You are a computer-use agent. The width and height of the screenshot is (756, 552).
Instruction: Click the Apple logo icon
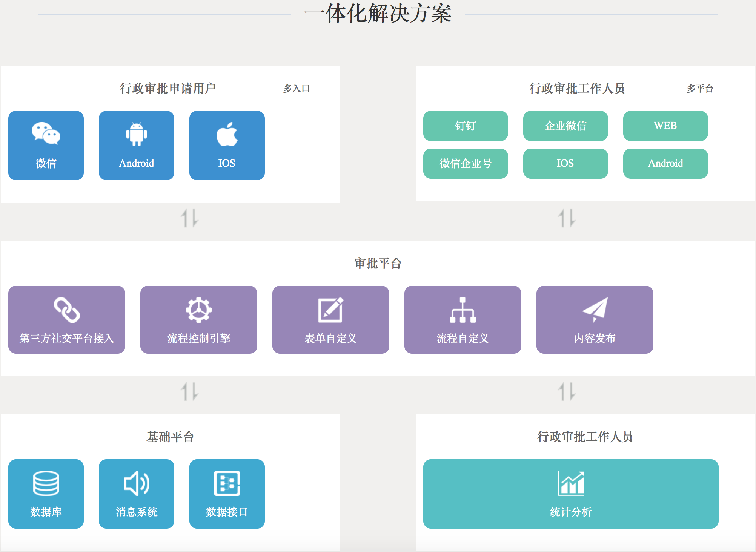click(x=227, y=134)
